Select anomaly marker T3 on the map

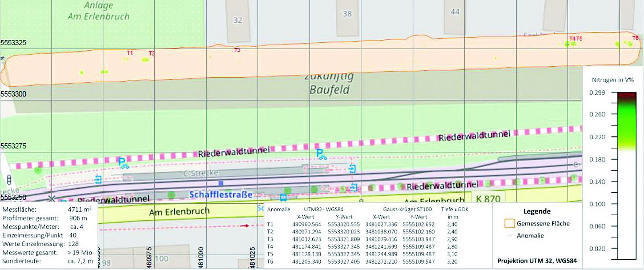pos(237,50)
